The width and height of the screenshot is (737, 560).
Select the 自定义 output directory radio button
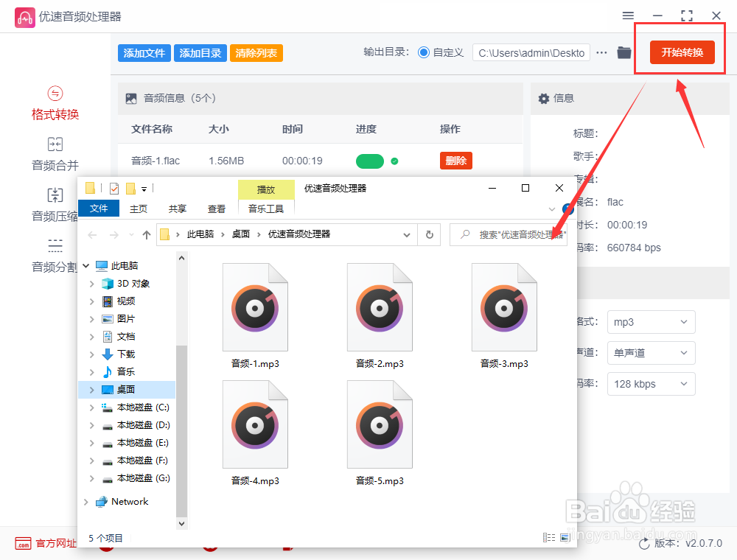pyautogui.click(x=424, y=52)
